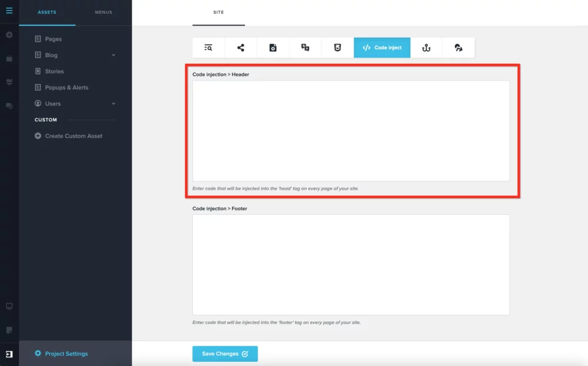Click the chat bubbles icon in left rail
The height and width of the screenshot is (366, 588).
(9, 106)
